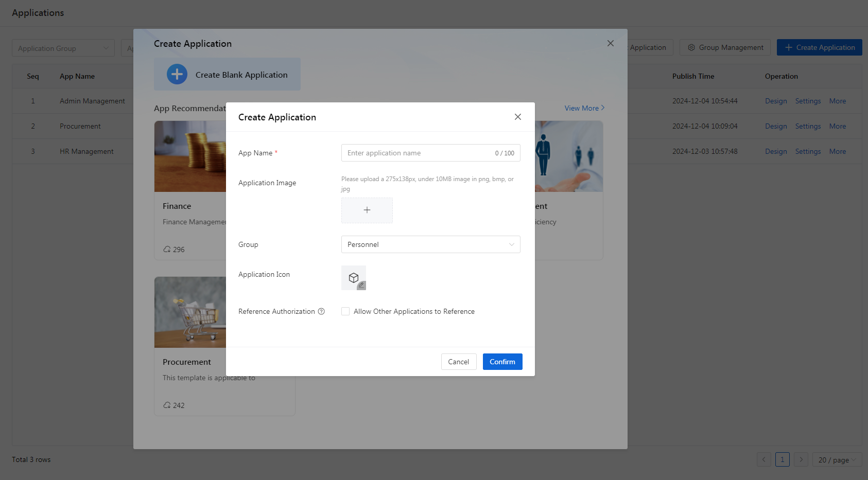Enable Allow Other Applications to Reference
Screen dimensions: 868x480
(345, 312)
